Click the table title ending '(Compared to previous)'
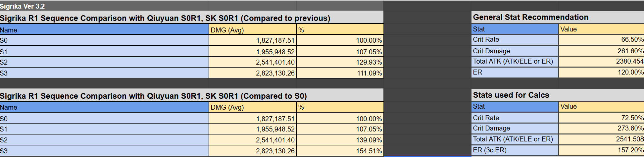 [x=192, y=18]
